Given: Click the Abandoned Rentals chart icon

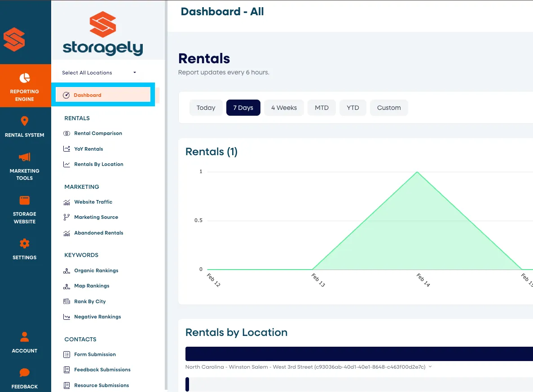Looking at the screenshot, I should (66, 233).
